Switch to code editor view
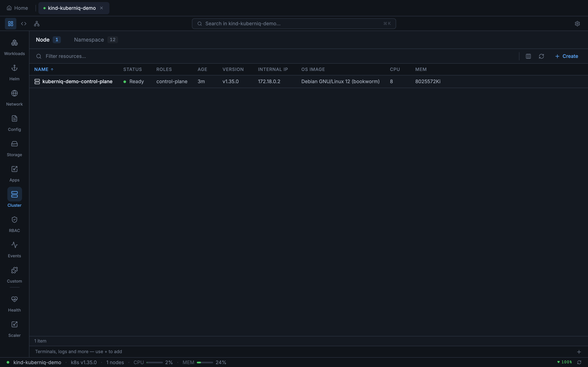The height and width of the screenshot is (367, 588). click(23, 23)
